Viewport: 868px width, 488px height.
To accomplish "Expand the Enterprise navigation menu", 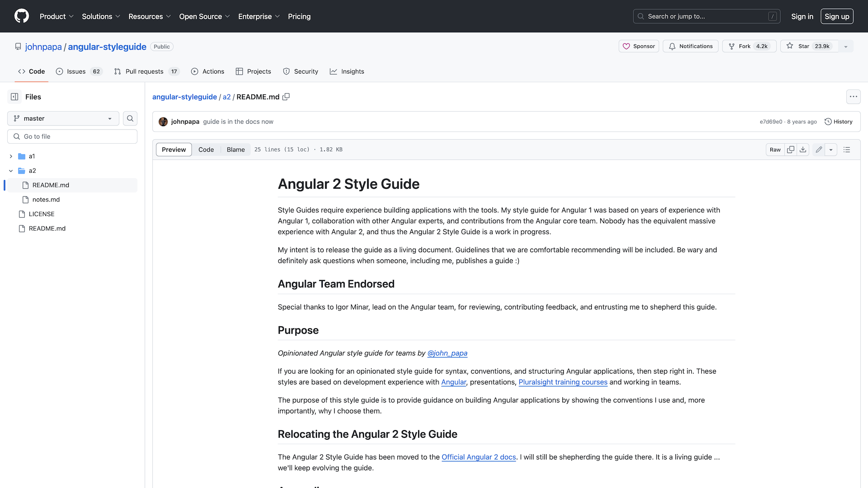I will point(259,16).
